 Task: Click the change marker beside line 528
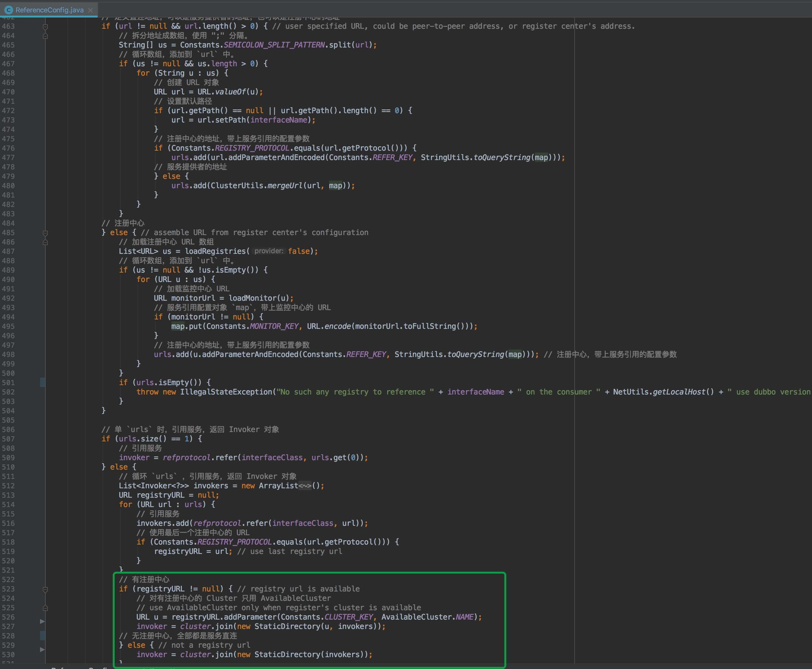pos(43,636)
